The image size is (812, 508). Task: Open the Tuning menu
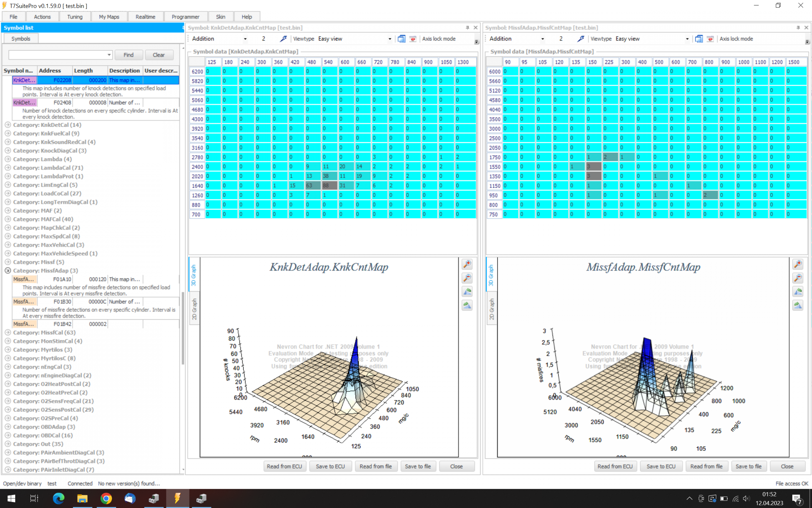pos(75,17)
